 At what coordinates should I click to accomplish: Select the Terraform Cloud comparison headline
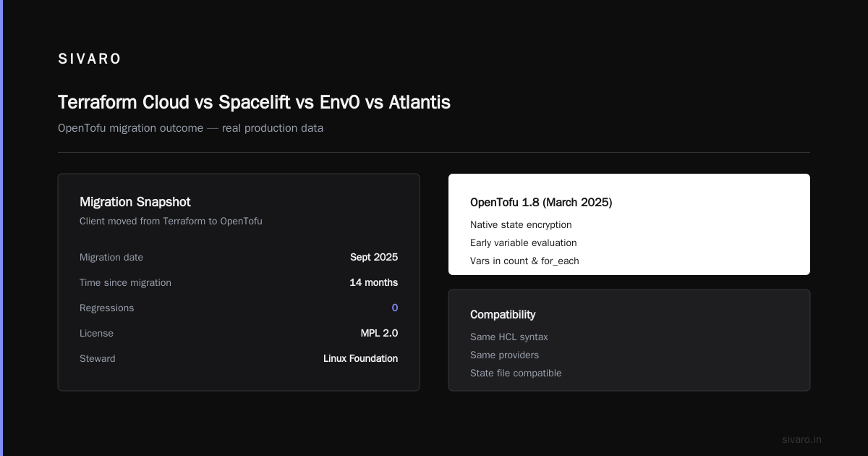254,102
